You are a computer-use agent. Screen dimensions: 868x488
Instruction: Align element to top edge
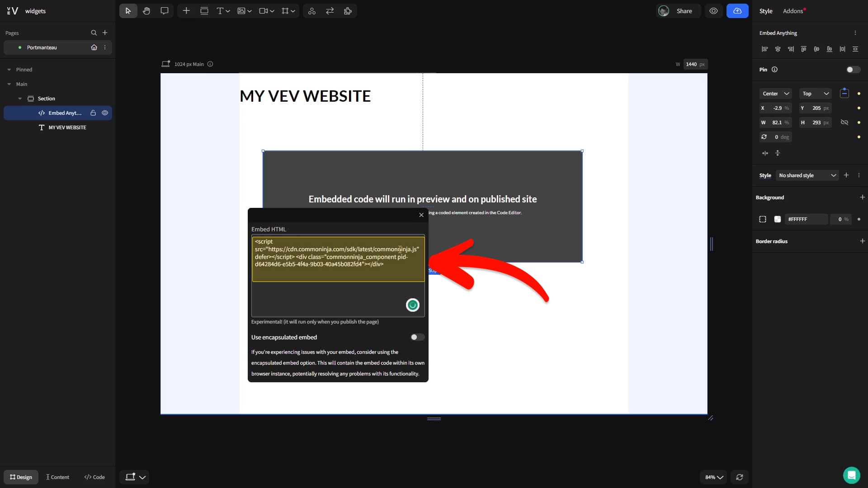coord(803,49)
